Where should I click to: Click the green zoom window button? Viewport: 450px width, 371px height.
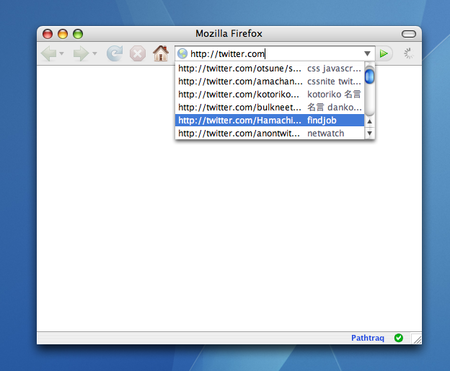[x=78, y=34]
